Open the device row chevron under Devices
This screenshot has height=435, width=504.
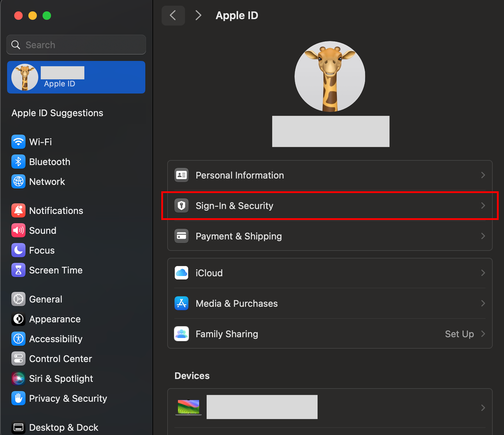483,408
